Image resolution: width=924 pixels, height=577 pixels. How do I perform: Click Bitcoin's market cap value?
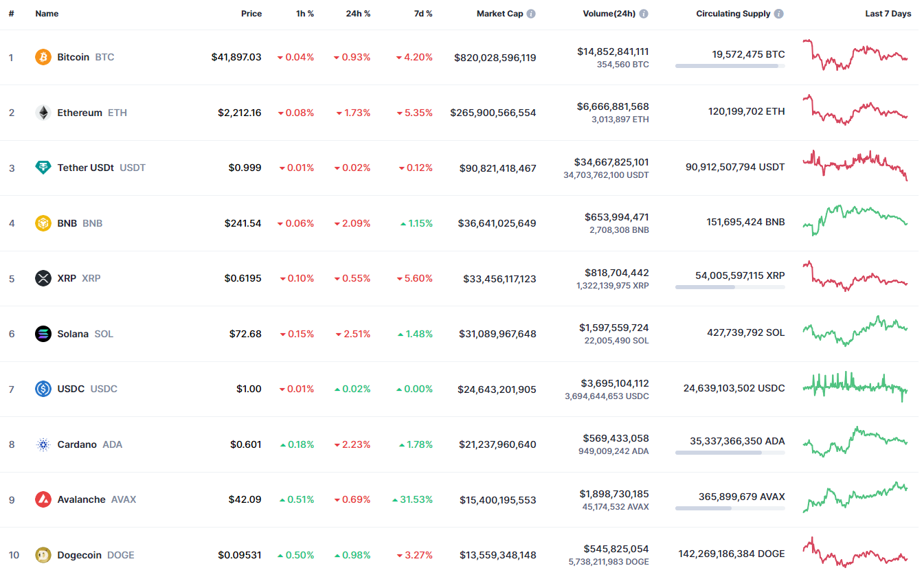(x=495, y=58)
